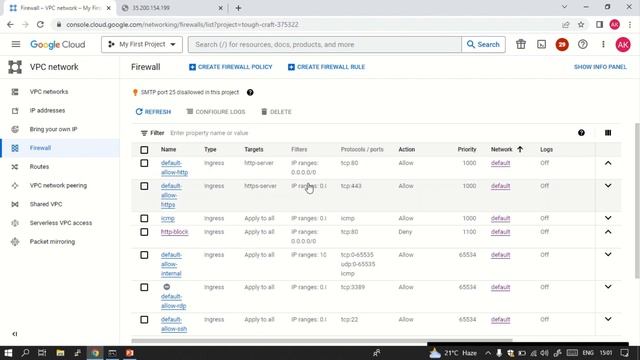Select the default-allow-ssh rule checkbox

pyautogui.click(x=144, y=320)
